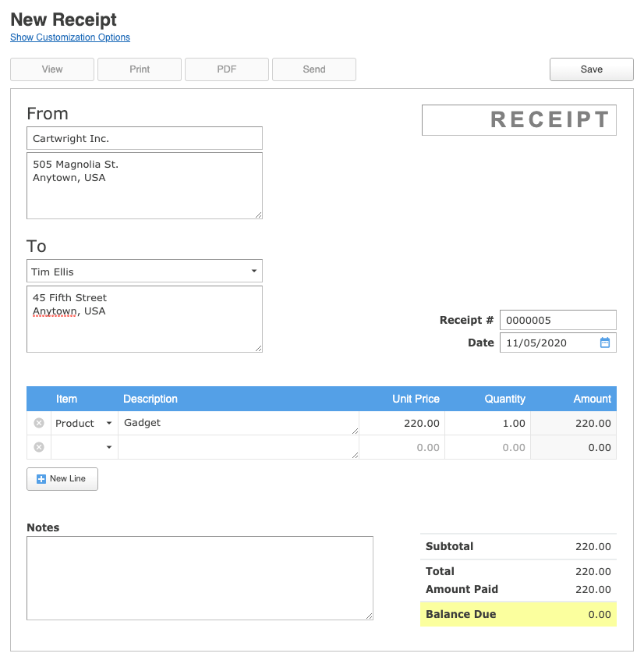Edit the Cartwright Inc. company name field
644x664 pixels.
(144, 138)
